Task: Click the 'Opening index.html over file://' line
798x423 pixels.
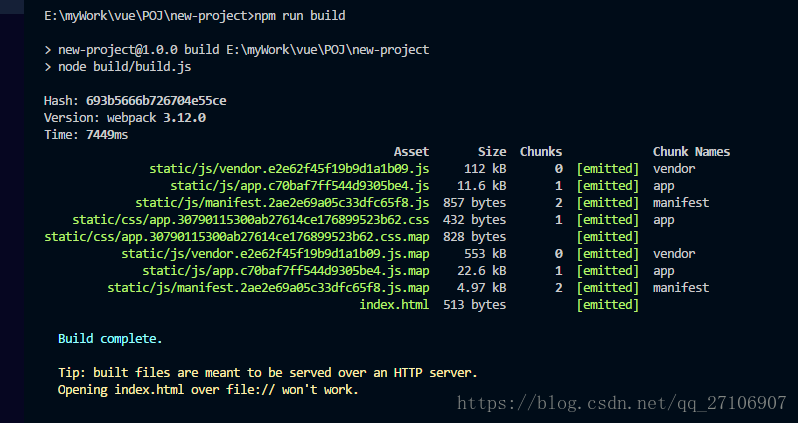Action: click(209, 390)
